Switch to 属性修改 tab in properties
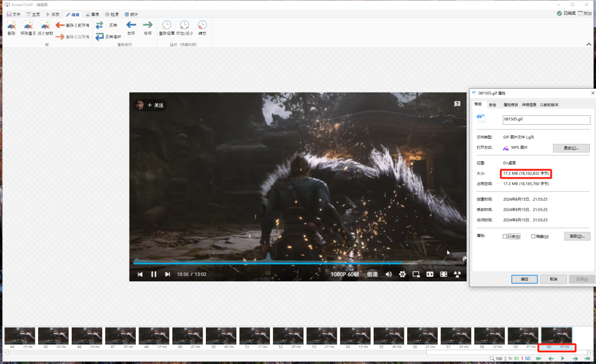The image size is (596, 364). click(510, 105)
